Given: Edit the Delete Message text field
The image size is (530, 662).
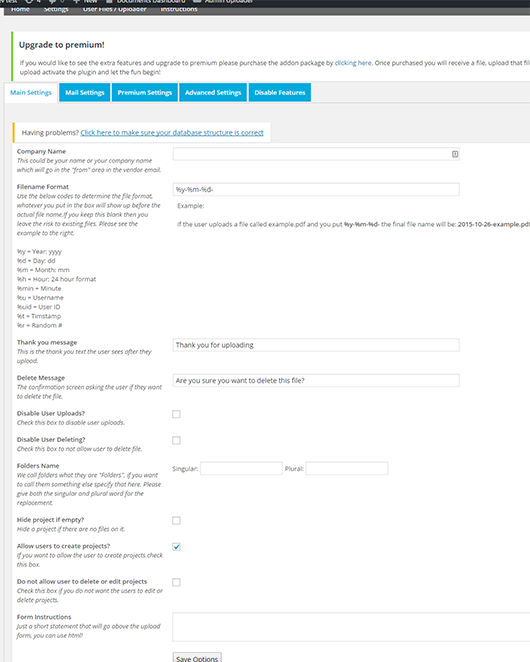Looking at the screenshot, I should click(x=316, y=380).
